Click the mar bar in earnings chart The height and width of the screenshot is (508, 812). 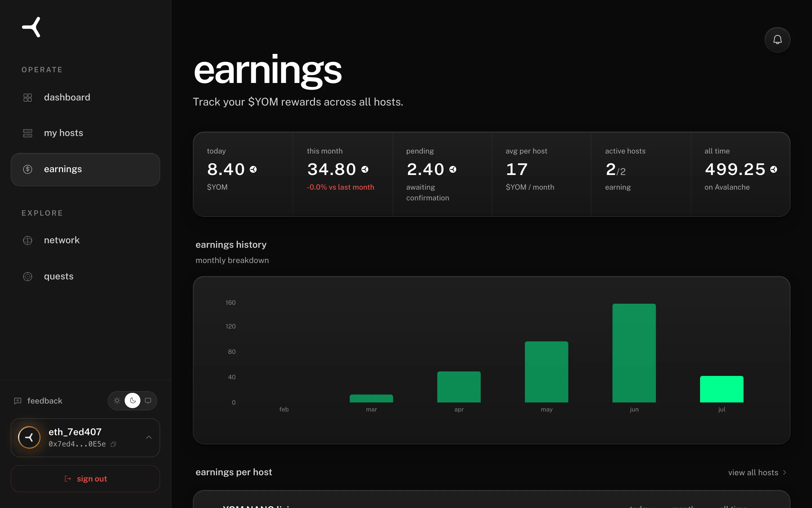tap(371, 398)
